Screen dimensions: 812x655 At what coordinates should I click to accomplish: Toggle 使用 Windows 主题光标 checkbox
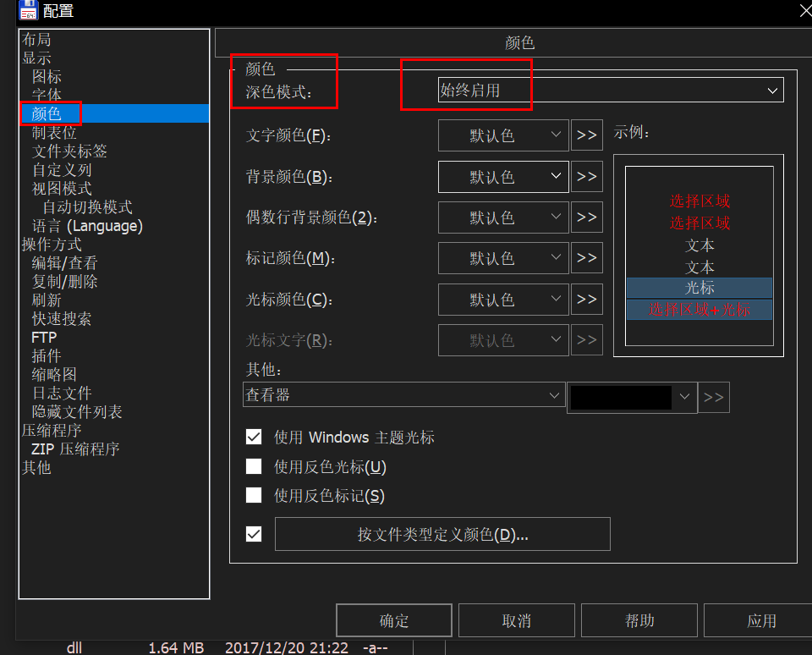[x=254, y=437]
